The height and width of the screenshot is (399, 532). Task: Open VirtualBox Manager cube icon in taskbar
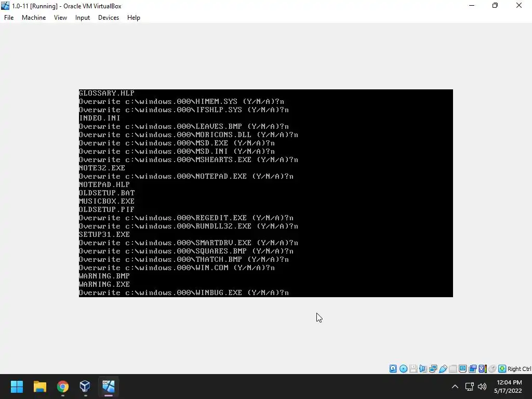[x=85, y=387]
